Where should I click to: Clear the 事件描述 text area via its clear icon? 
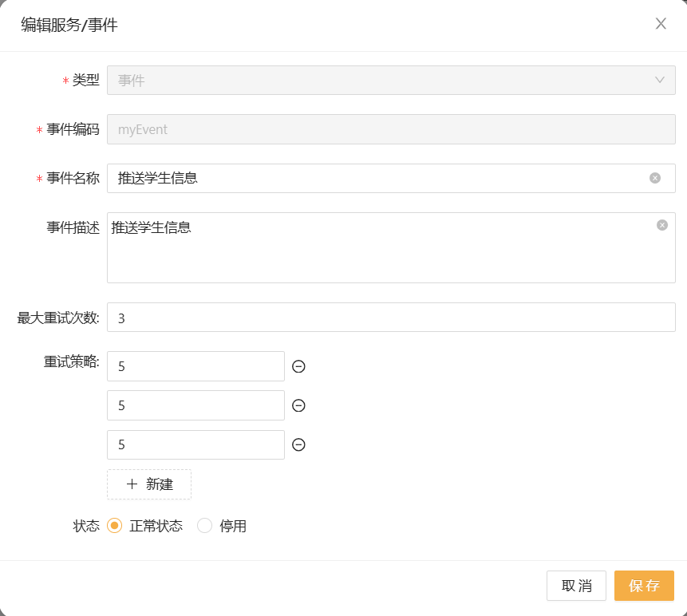tap(662, 225)
